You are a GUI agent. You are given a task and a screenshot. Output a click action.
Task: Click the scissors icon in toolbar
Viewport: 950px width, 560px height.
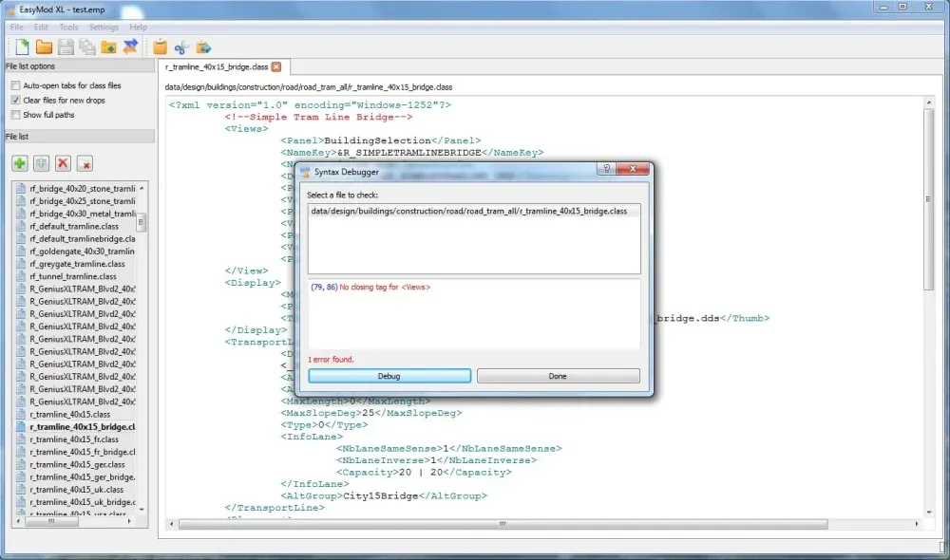pos(181,47)
